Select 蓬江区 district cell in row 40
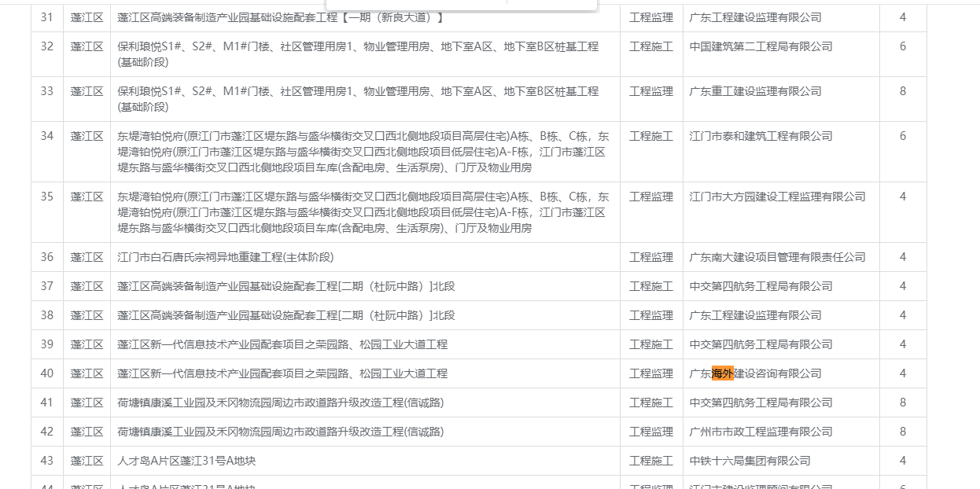980x489 pixels. click(87, 373)
